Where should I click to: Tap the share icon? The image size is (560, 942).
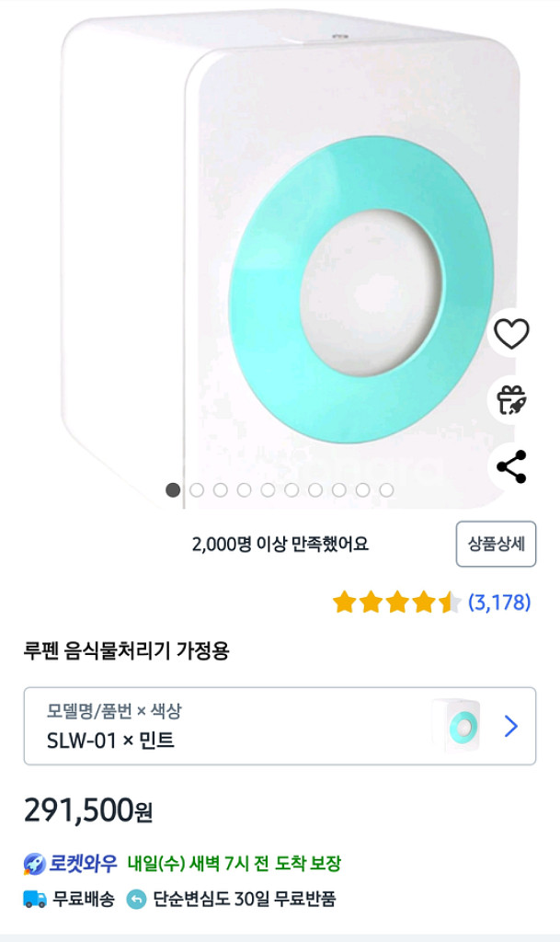click(511, 467)
